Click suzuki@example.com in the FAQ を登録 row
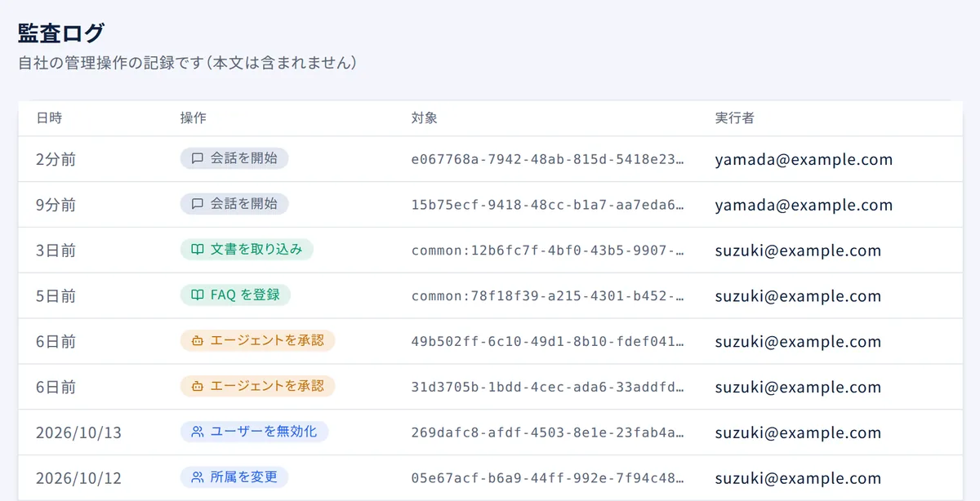The width and height of the screenshot is (980, 501). [799, 296]
